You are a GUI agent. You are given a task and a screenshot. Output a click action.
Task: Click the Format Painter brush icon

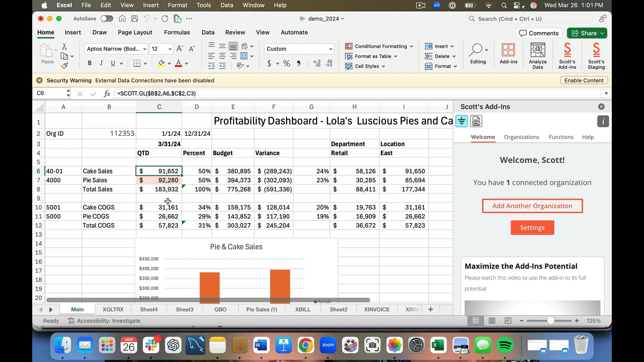coord(64,66)
